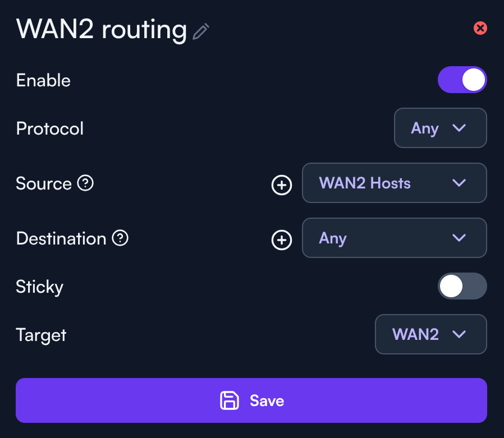
Task: Open the Target dropdown showing WAN2
Action: pyautogui.click(x=430, y=334)
